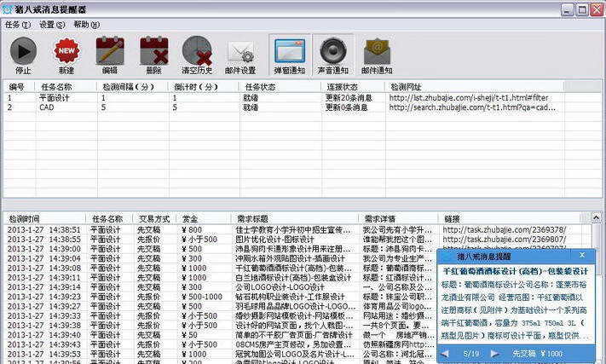Click the 停止 (stop) play icon
This screenshot has height=364, width=606.
click(x=23, y=50)
